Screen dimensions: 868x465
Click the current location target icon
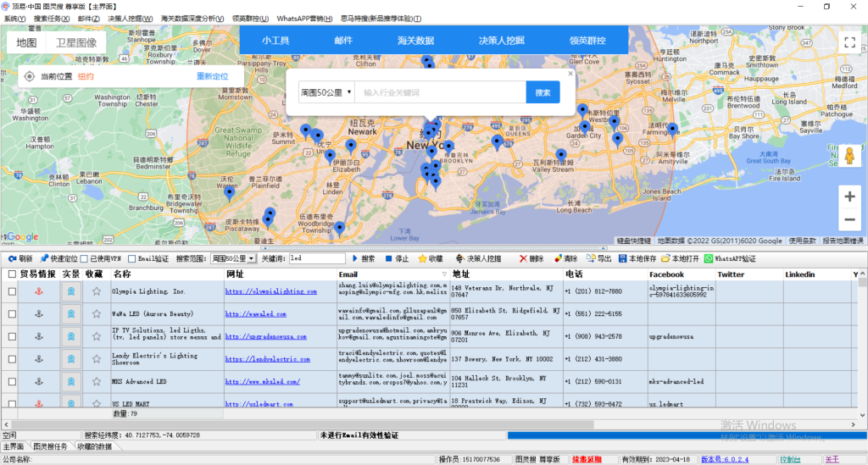coord(29,76)
